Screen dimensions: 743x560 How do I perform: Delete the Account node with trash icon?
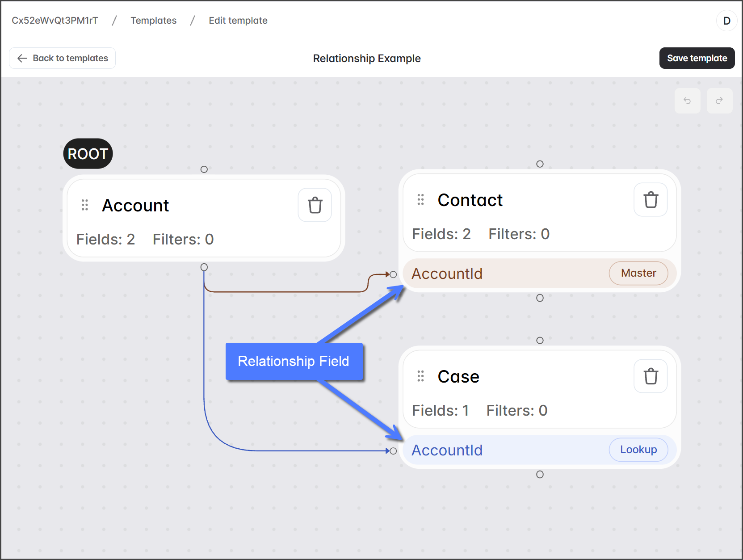(x=315, y=205)
